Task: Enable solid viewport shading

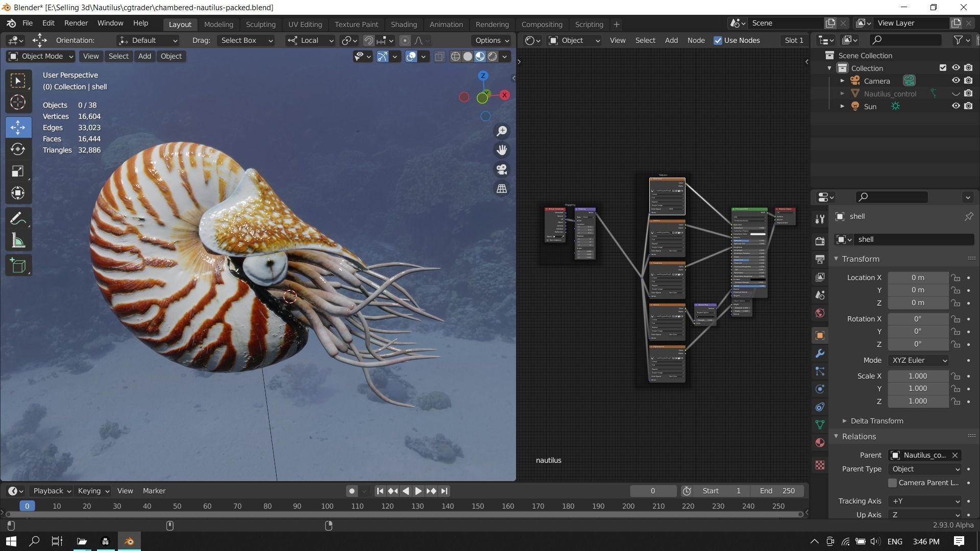Action: 468,57
